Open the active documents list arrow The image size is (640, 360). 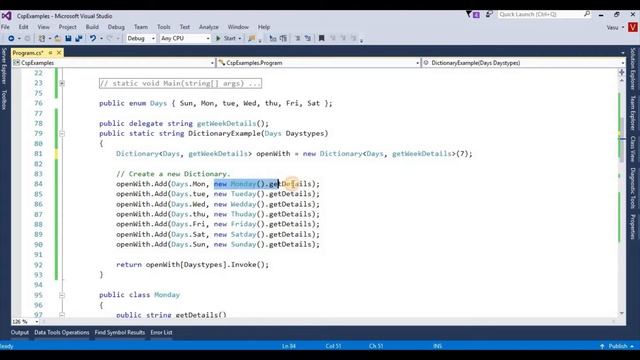622,53
